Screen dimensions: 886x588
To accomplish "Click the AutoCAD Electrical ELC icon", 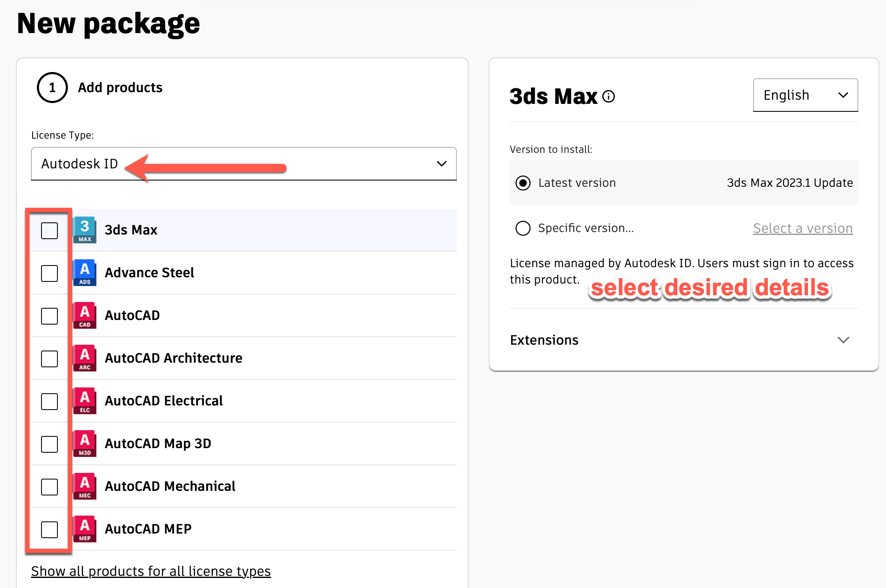I will point(85,401).
